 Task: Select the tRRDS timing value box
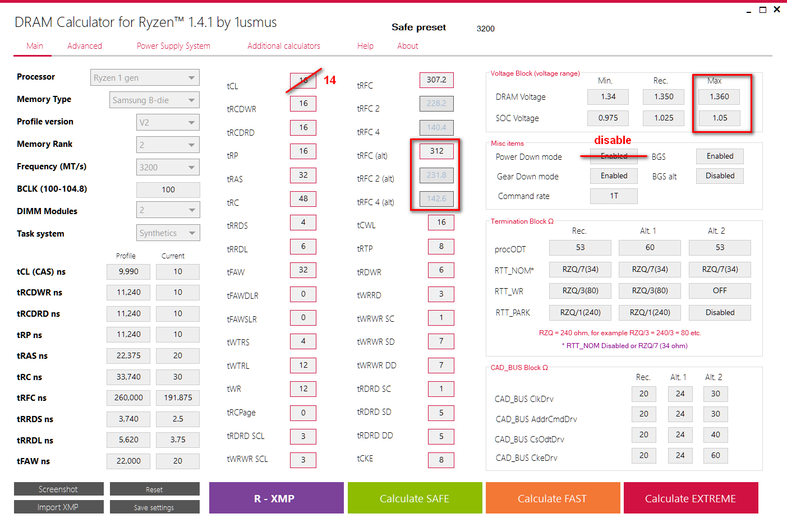[303, 223]
